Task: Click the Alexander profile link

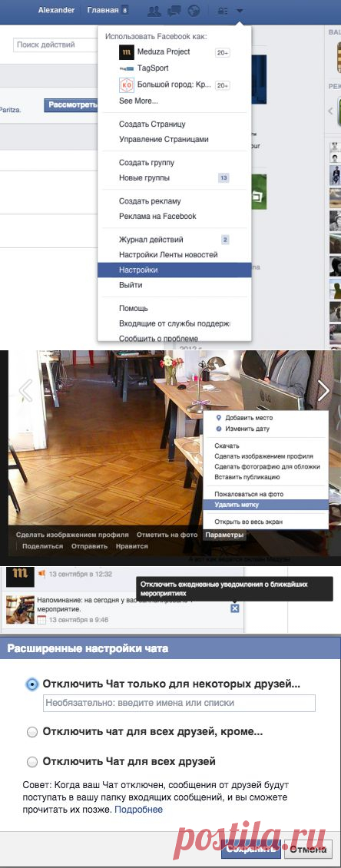Action: tap(57, 11)
